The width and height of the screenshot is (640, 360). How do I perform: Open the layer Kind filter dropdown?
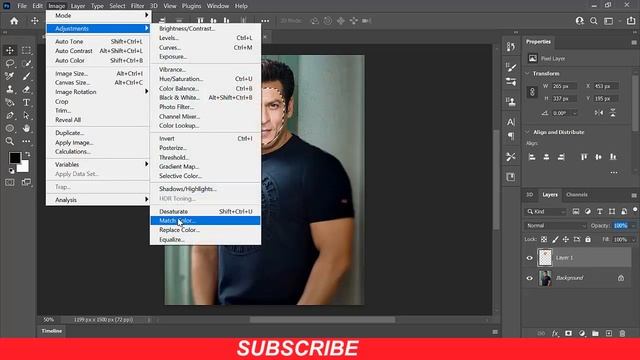click(x=546, y=211)
